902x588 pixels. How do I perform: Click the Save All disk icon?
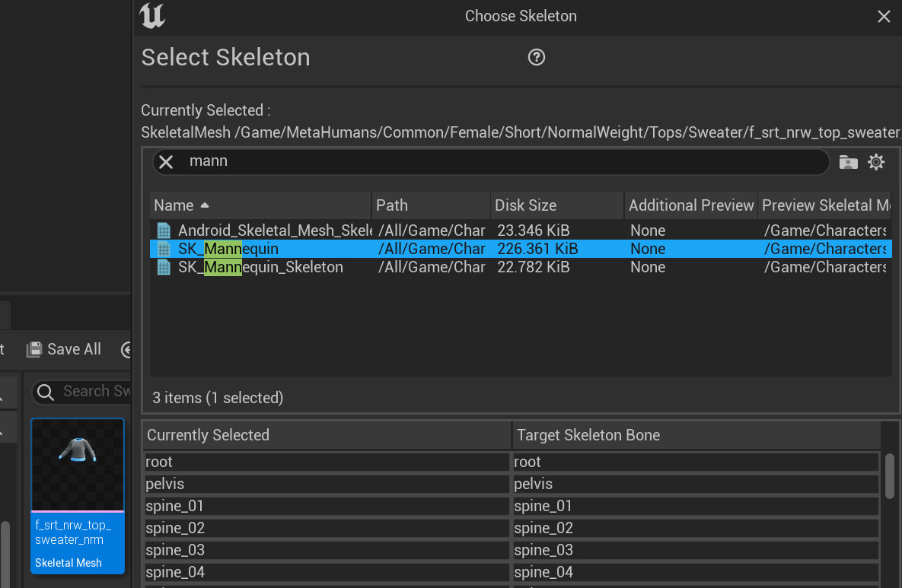(x=33, y=349)
